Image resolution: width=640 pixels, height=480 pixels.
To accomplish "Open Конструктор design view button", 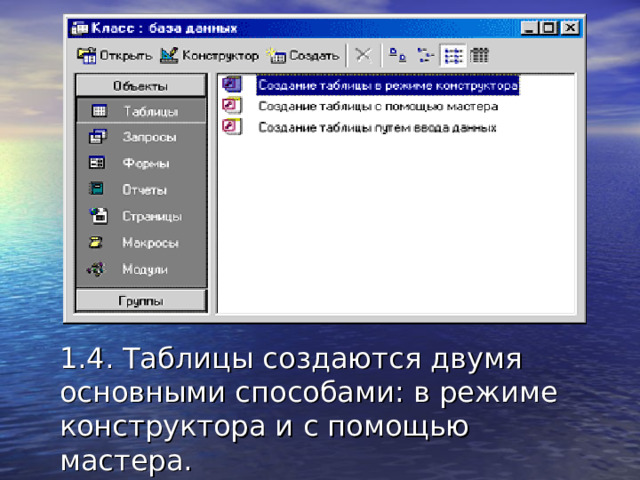I will click(x=209, y=55).
